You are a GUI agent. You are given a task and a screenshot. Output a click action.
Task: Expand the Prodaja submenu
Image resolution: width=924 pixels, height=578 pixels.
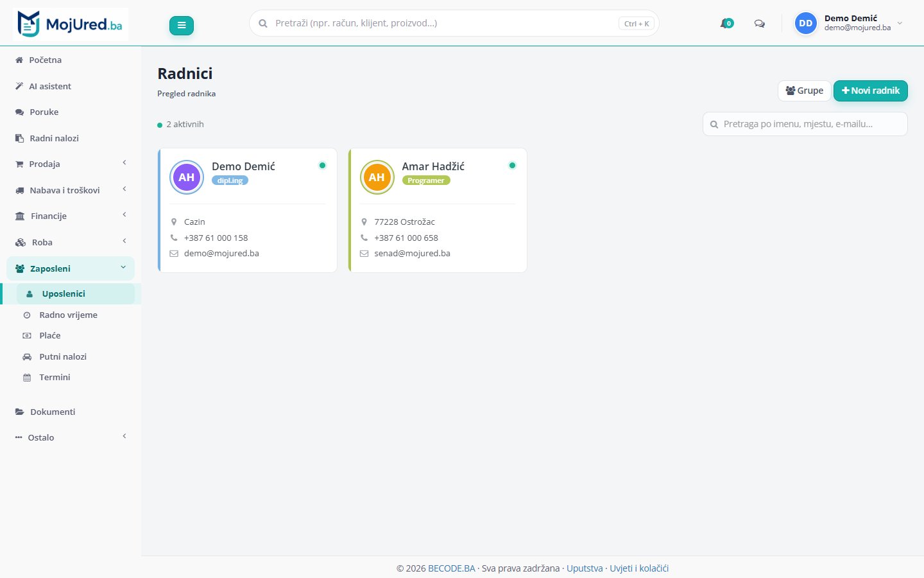(124, 162)
